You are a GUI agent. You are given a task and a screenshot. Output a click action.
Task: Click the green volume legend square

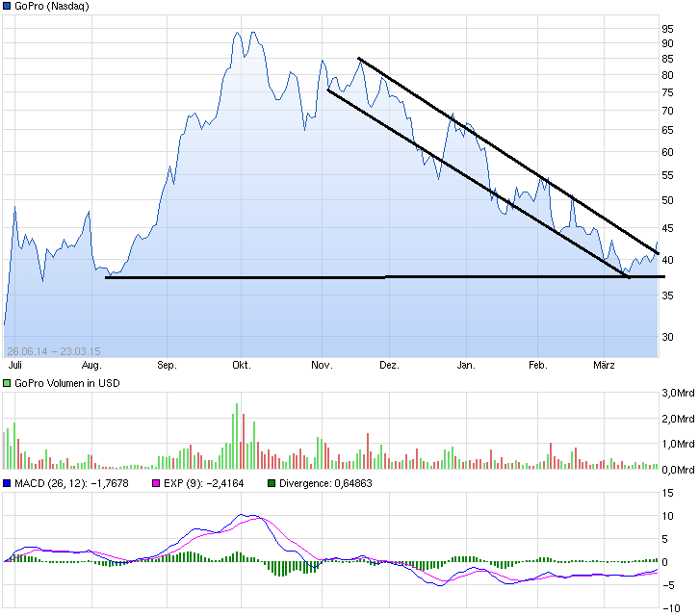pyautogui.click(x=7, y=384)
